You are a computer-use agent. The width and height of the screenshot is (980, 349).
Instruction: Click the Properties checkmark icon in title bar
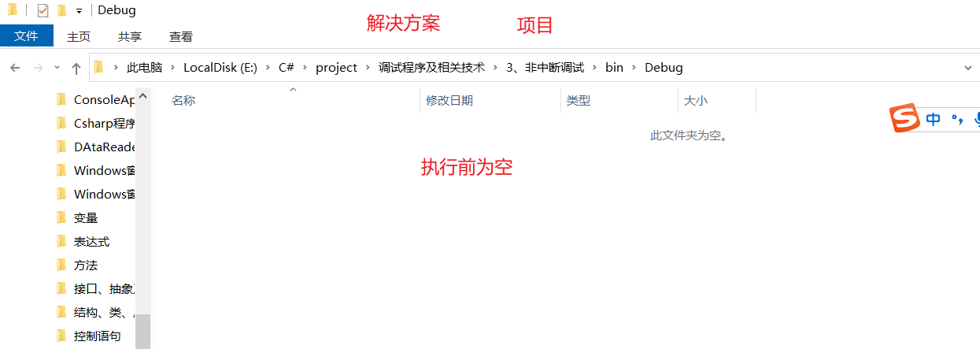[x=43, y=10]
